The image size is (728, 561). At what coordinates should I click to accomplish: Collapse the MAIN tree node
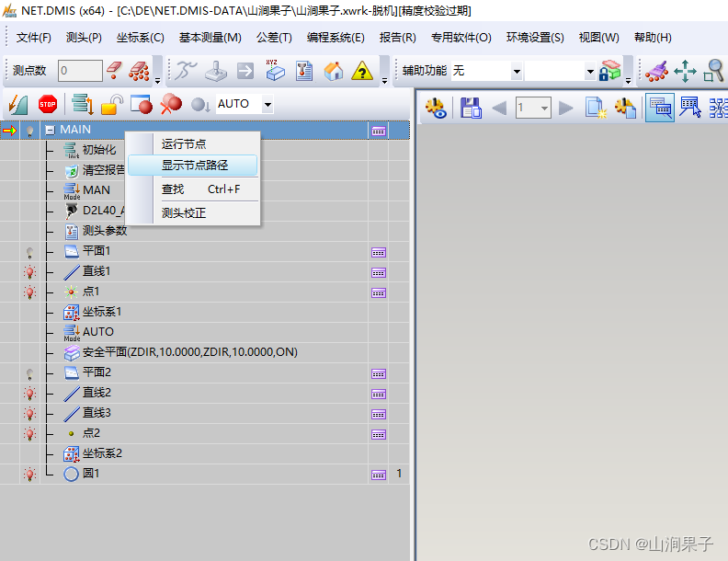coord(50,130)
